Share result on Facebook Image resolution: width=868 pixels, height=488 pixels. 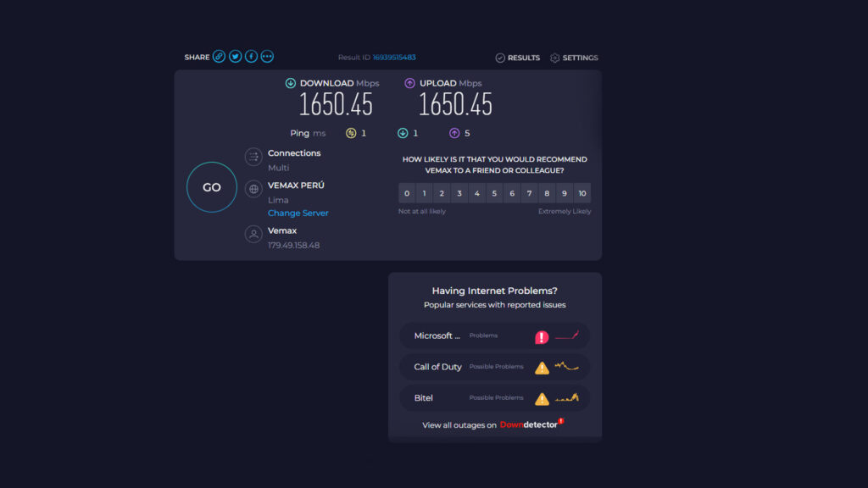251,57
